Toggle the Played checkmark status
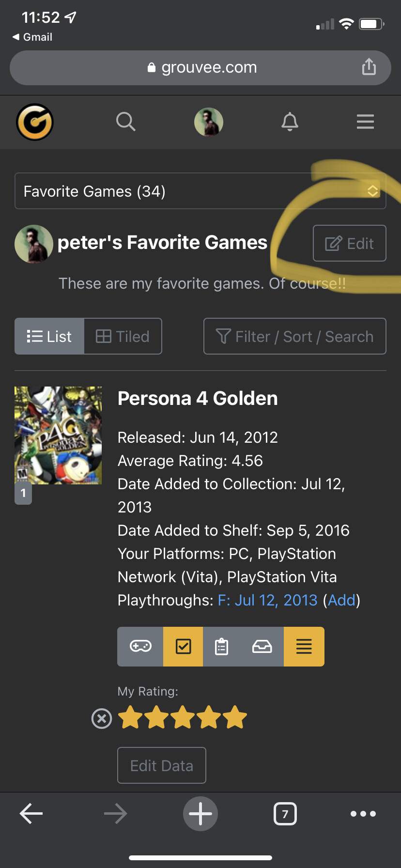401x868 pixels. coord(183,647)
